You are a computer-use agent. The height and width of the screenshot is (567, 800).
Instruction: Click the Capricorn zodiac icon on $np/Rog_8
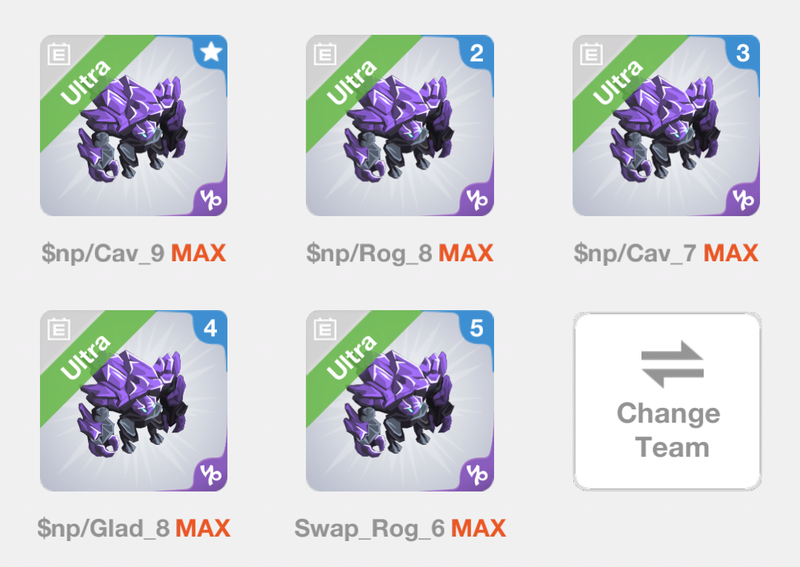(x=477, y=200)
